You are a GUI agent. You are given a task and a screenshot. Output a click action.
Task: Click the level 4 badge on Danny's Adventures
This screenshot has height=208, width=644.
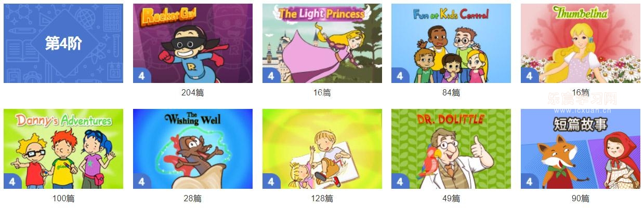click(x=12, y=181)
